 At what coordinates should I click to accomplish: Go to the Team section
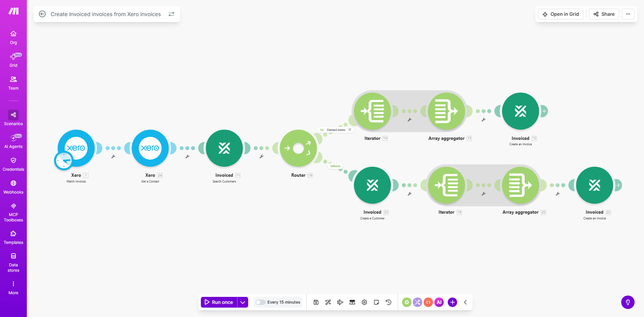coord(13,83)
